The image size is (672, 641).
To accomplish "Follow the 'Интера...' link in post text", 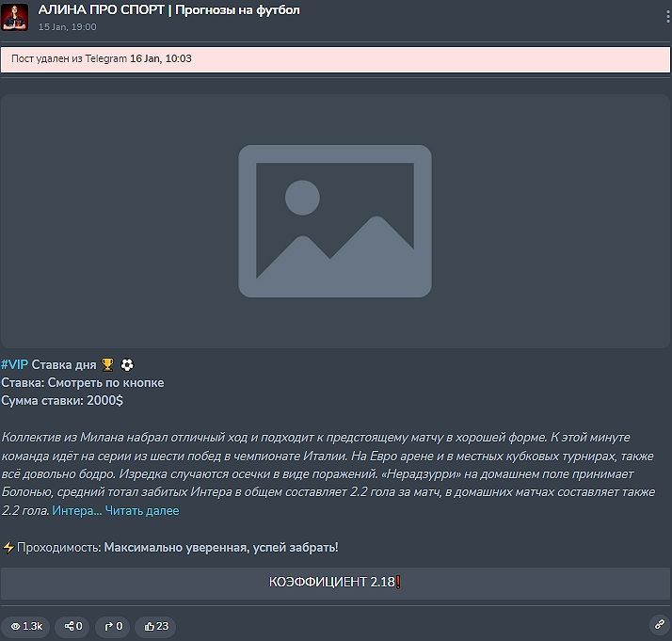I will coord(76,511).
